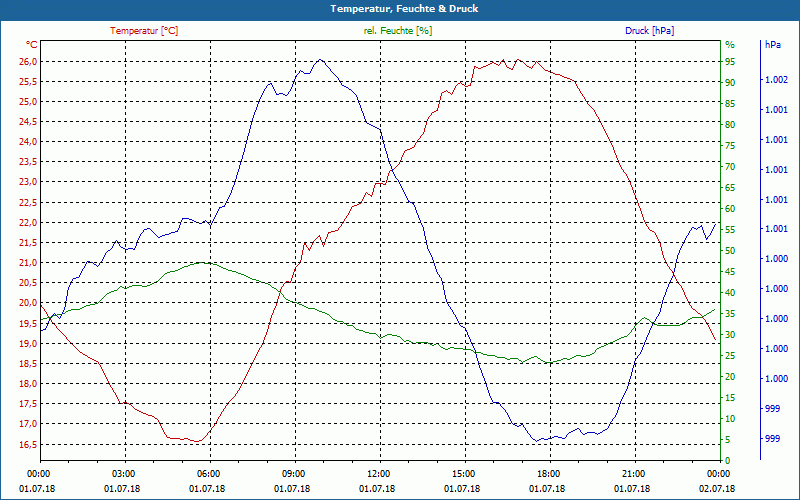800x500 pixels.
Task: Click the '02.07.18' date label
Action: pyautogui.click(x=717, y=489)
